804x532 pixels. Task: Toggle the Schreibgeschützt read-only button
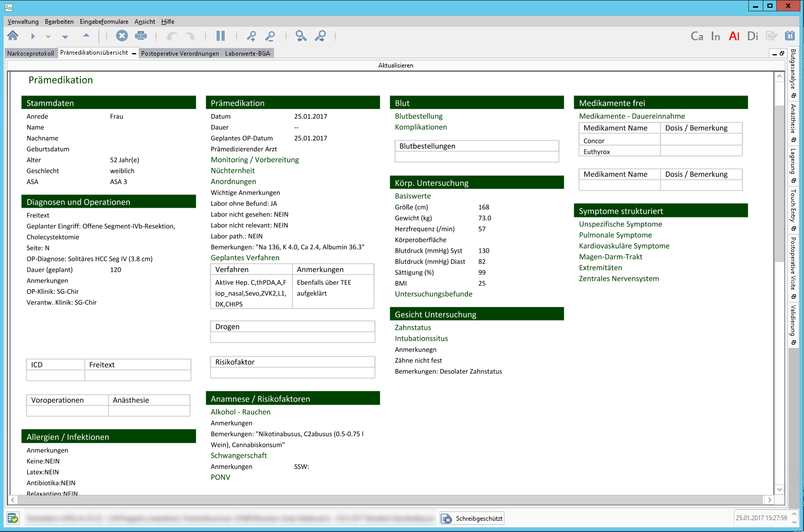pos(472,518)
